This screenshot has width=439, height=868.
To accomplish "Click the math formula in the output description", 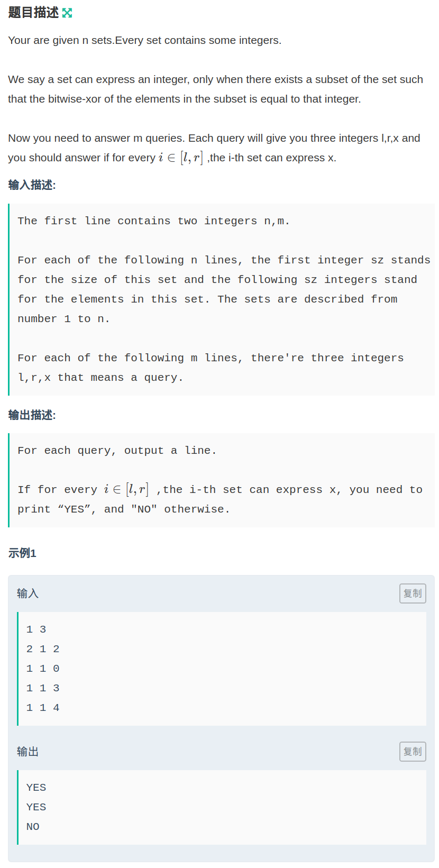I will [126, 490].
